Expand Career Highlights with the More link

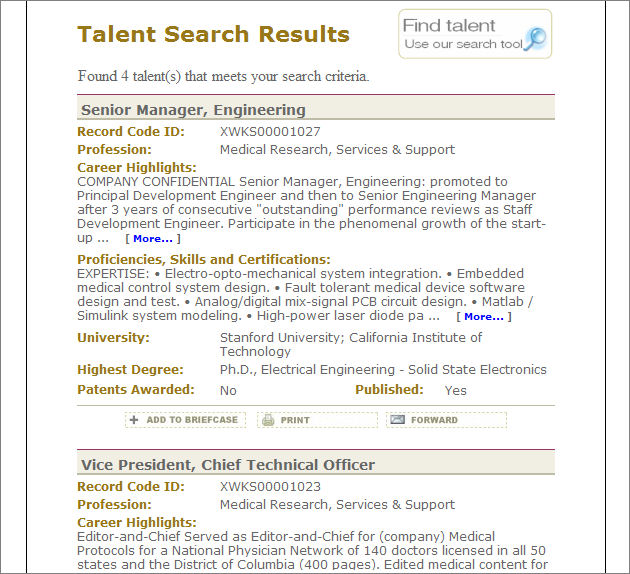(153, 239)
